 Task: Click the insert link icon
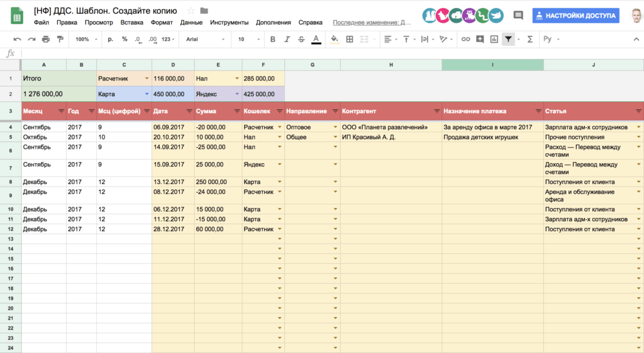tap(465, 39)
